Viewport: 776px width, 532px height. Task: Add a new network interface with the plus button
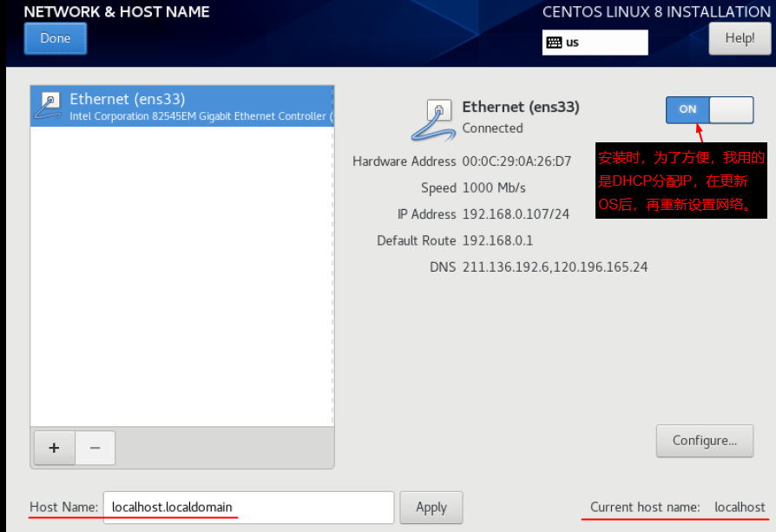click(x=54, y=448)
